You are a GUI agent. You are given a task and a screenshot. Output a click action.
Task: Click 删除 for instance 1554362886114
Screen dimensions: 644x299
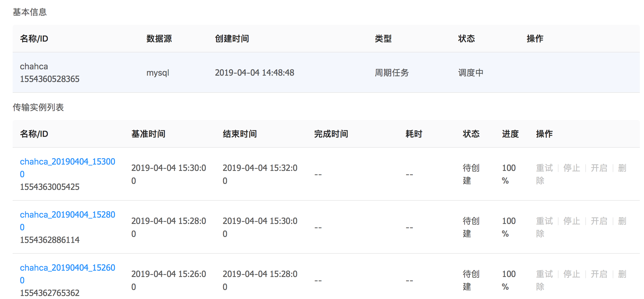pos(622,221)
